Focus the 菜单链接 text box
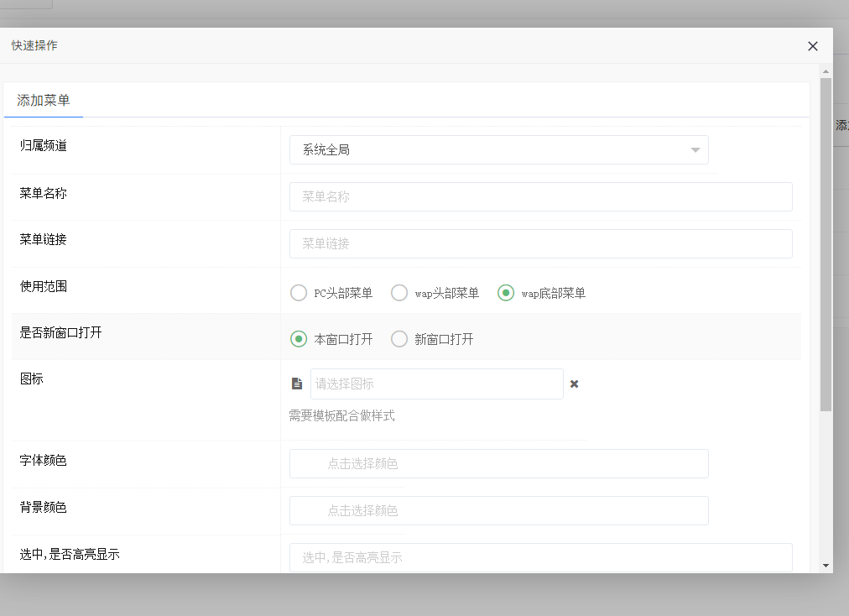This screenshot has height=616, width=849. pos(540,244)
